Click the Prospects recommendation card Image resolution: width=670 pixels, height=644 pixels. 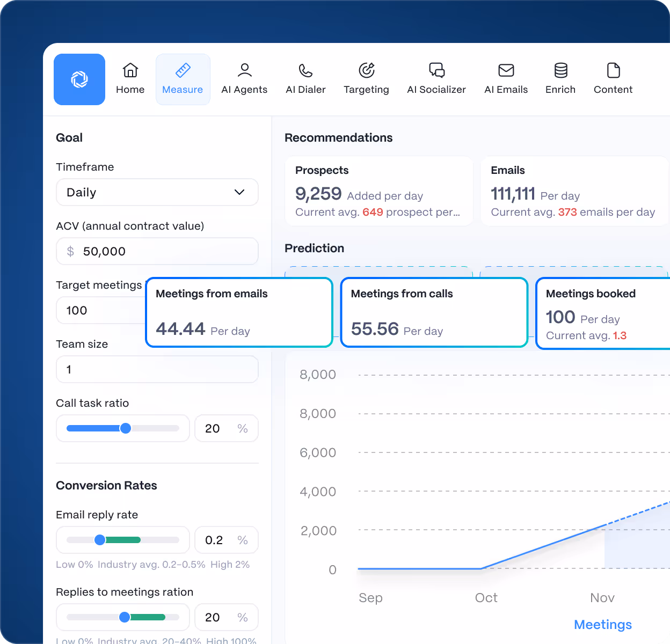[378, 191]
